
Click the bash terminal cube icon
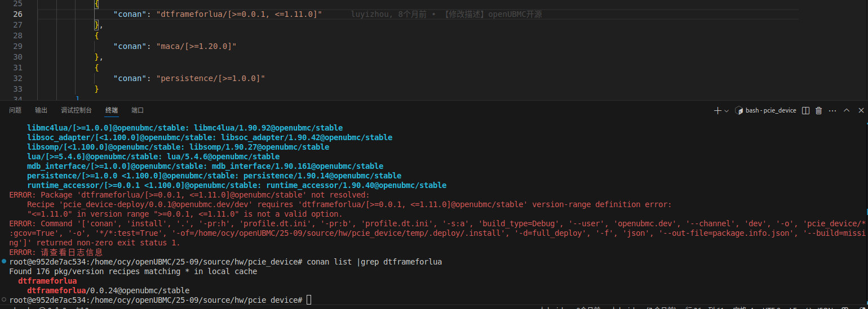739,111
